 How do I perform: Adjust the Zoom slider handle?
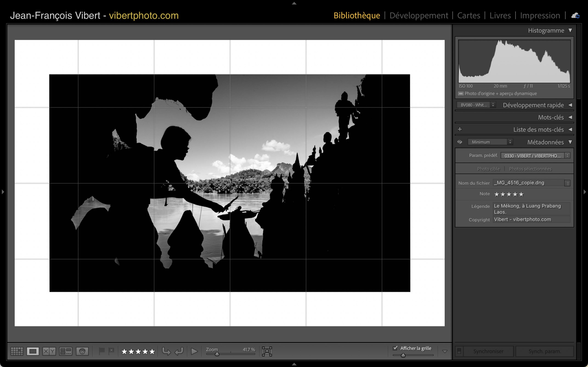coord(217,354)
